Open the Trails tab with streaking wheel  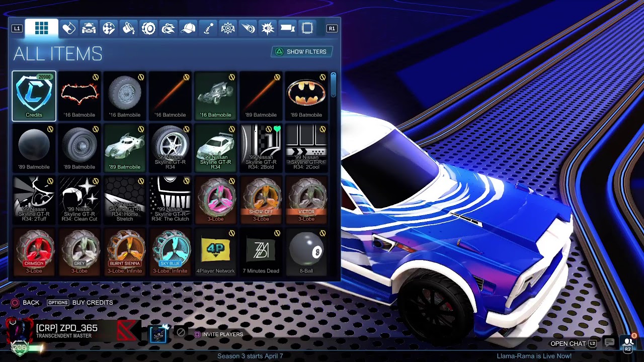pos(248,28)
